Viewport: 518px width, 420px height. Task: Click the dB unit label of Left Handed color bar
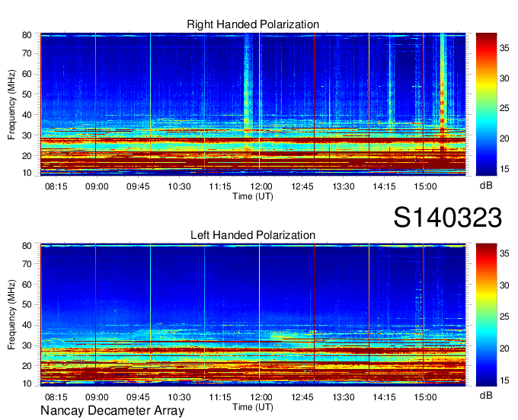486,395
